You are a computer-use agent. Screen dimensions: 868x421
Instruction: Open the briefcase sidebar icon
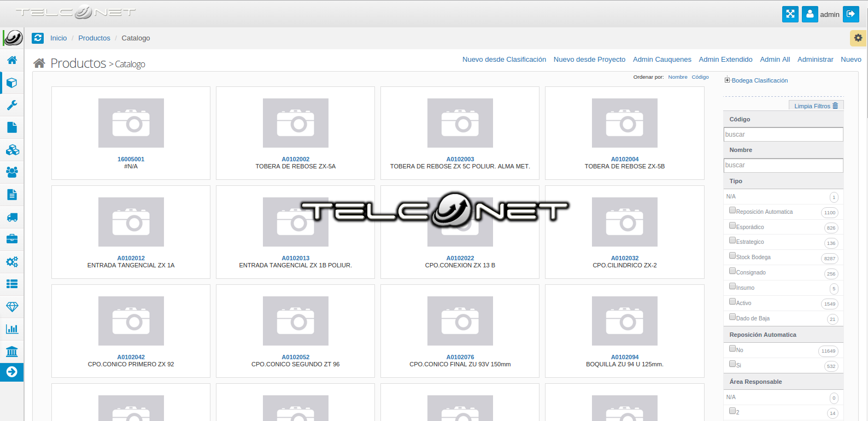click(12, 239)
